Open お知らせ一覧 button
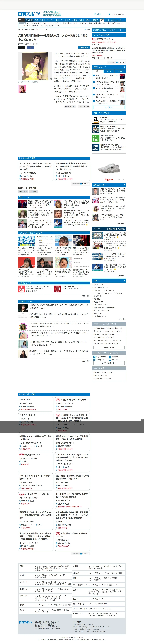The image size is (144, 644). point(109,348)
